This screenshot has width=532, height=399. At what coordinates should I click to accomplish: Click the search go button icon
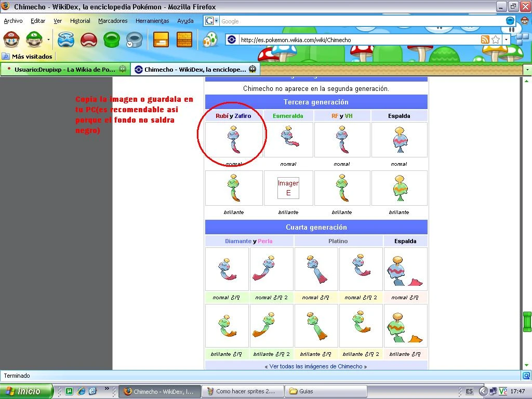click(510, 21)
